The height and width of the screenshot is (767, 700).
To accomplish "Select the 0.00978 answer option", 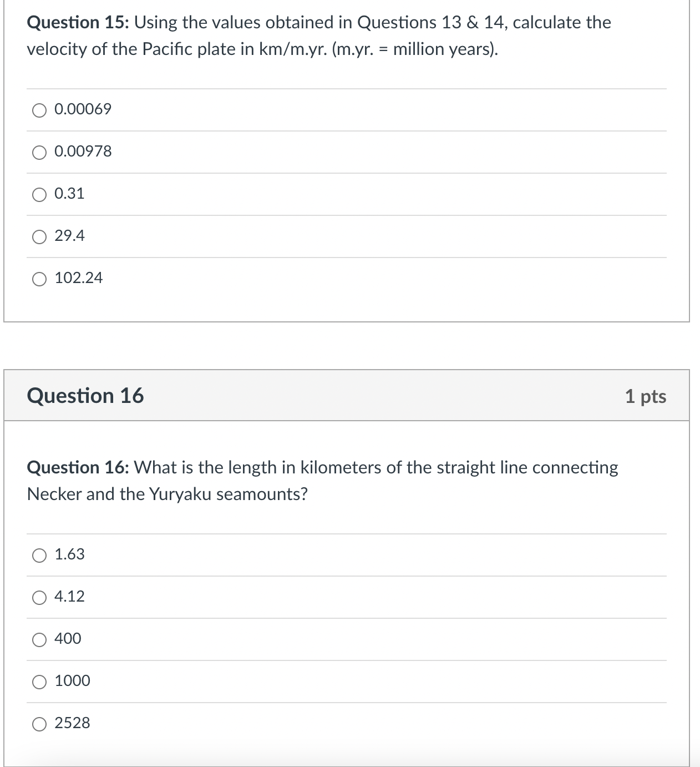I will [x=38, y=152].
